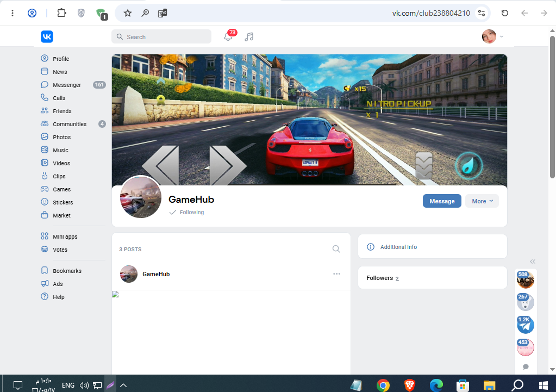Toggle the Following status
This screenshot has height=392, width=556.
tap(187, 212)
